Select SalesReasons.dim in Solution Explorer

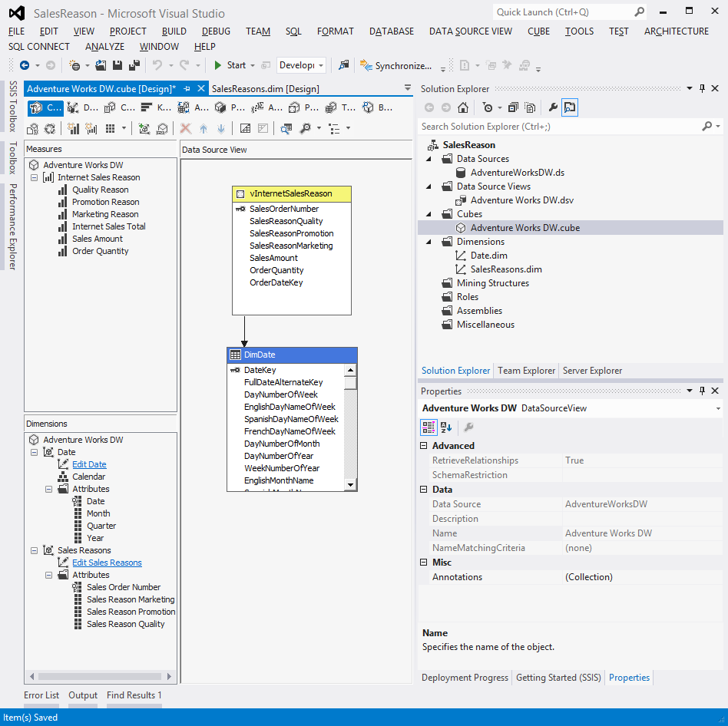click(506, 269)
